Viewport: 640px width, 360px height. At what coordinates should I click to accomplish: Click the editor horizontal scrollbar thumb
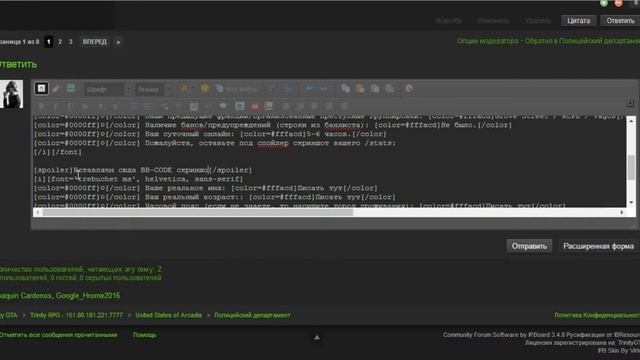tap(198, 212)
